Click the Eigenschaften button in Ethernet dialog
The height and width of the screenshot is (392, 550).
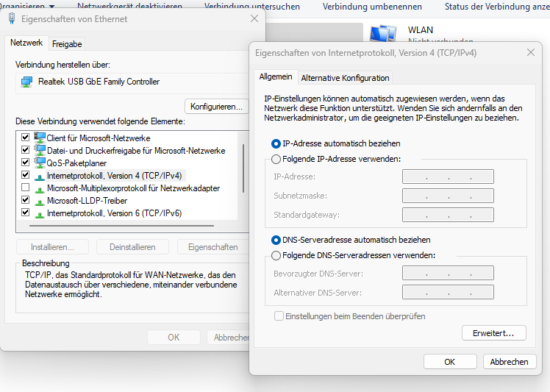click(x=213, y=247)
